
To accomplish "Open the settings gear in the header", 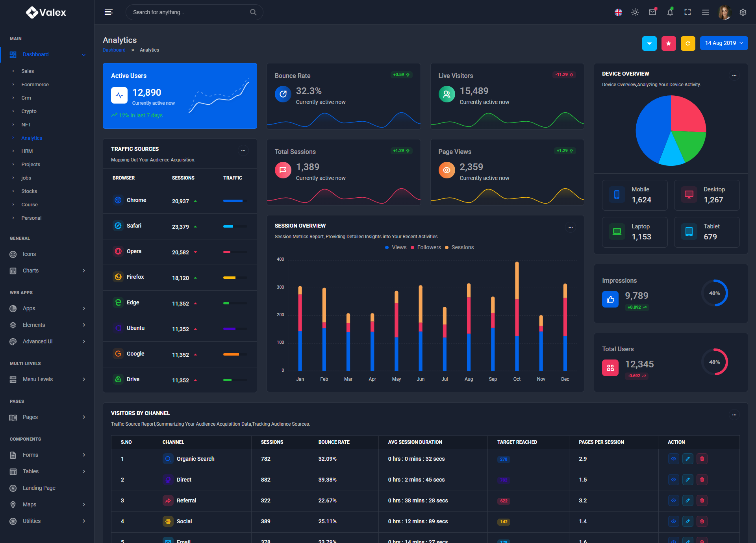I will (743, 12).
